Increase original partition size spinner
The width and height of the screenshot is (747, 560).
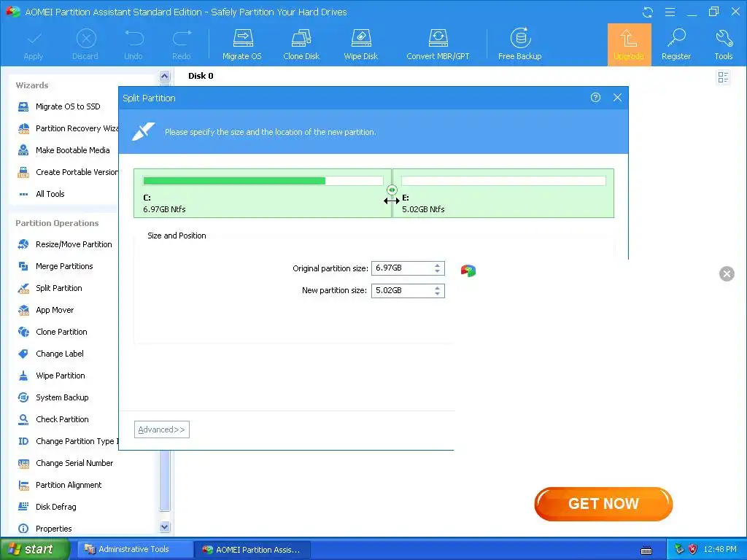[x=438, y=265]
